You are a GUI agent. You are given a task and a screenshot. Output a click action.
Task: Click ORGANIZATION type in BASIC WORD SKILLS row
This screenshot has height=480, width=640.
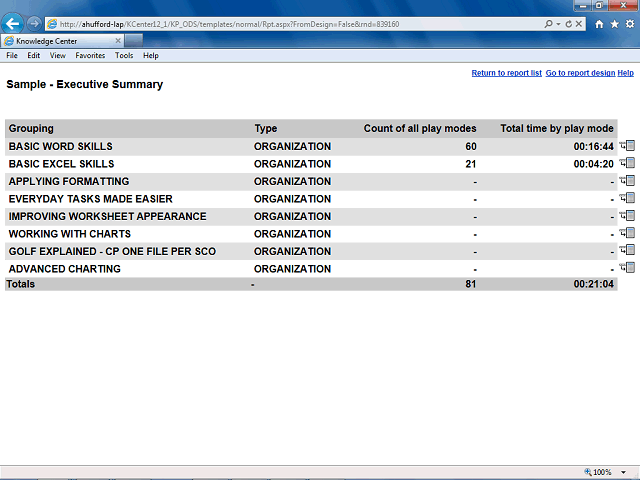(x=292, y=146)
